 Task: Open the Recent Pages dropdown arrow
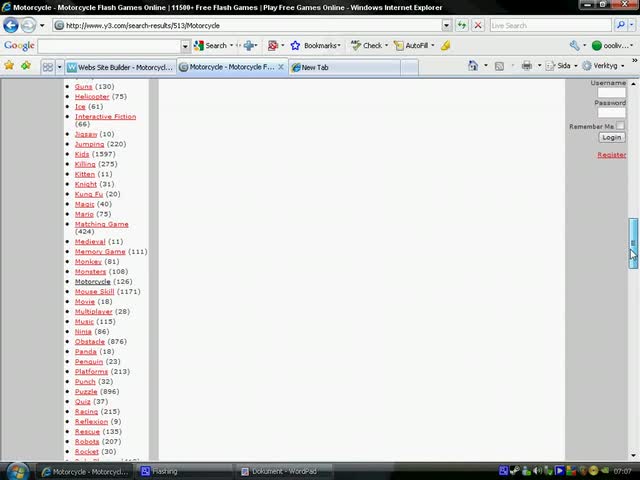point(42,25)
